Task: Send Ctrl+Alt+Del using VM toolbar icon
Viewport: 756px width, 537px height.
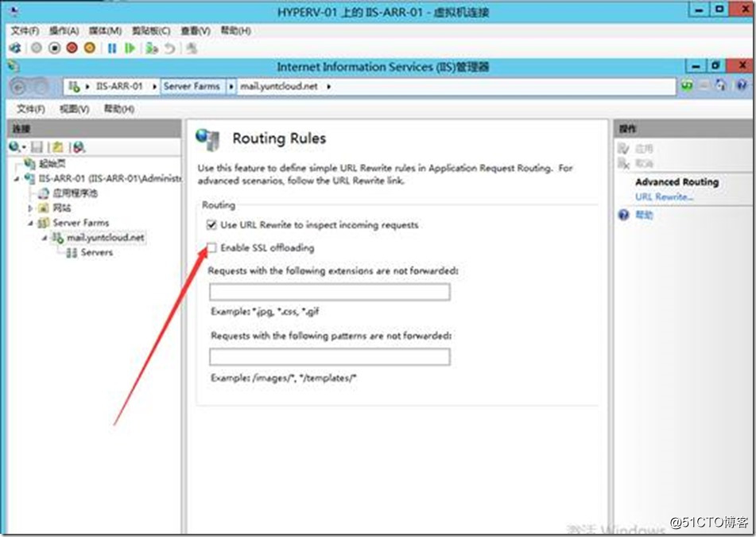Action: [15, 49]
